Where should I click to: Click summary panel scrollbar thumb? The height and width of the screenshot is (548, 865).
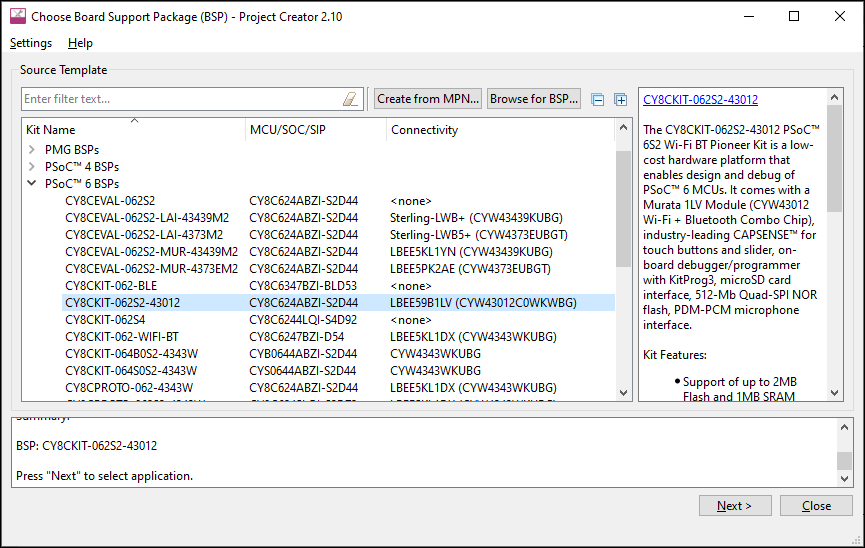[844, 460]
